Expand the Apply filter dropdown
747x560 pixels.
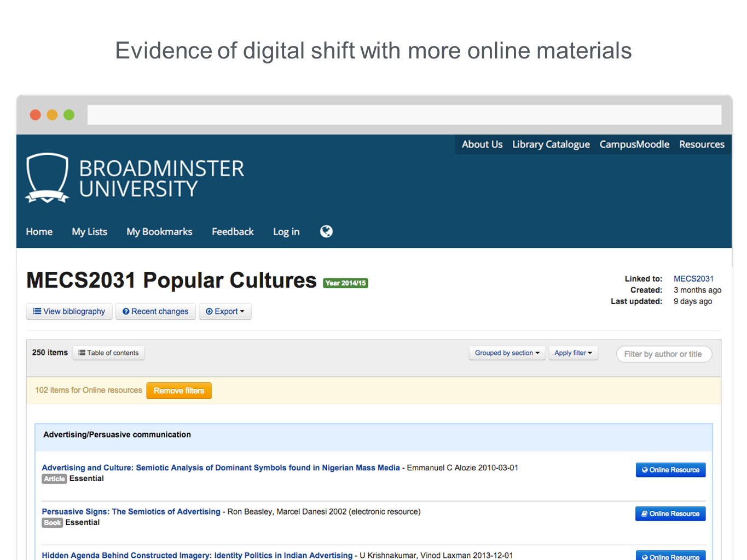[x=573, y=353]
